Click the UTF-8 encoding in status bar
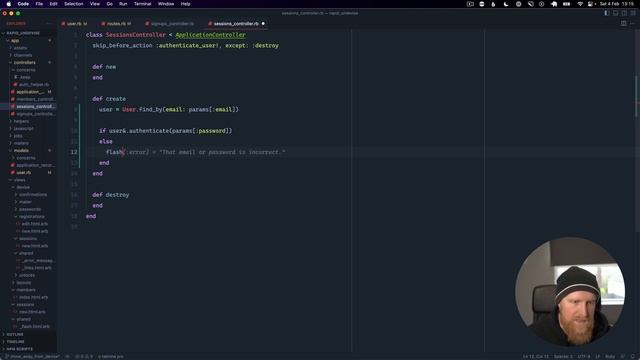This screenshot has height=360, width=640. point(584,356)
